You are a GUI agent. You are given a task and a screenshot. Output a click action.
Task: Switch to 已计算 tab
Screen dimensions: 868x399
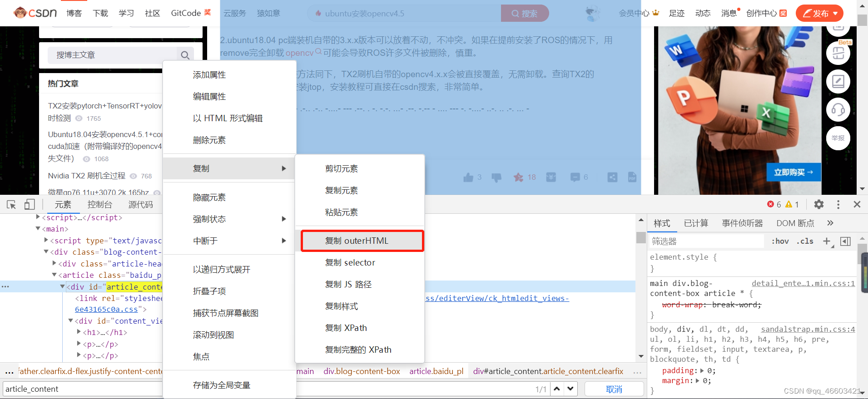point(696,223)
